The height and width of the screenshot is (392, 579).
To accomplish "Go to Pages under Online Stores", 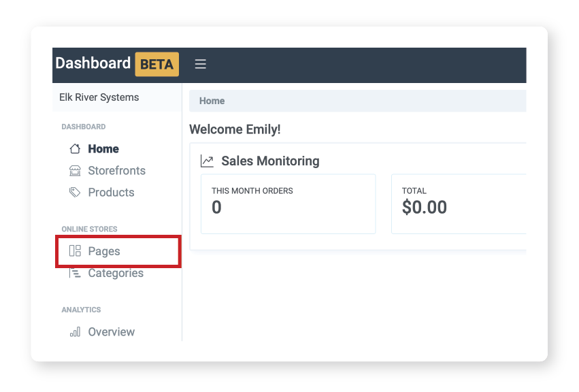I will click(104, 251).
